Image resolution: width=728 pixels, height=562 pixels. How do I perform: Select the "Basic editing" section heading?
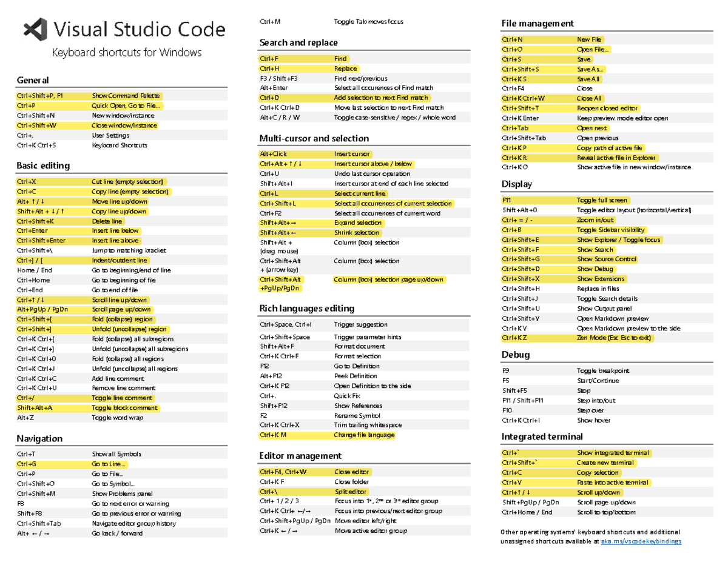pyautogui.click(x=43, y=166)
